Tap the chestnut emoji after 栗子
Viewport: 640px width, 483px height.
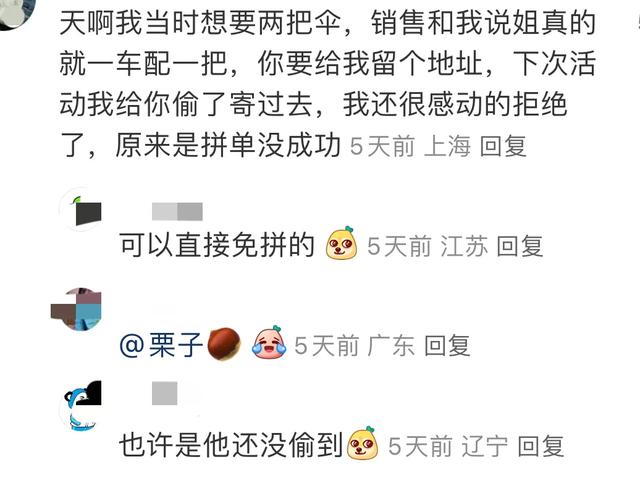pyautogui.click(x=224, y=345)
